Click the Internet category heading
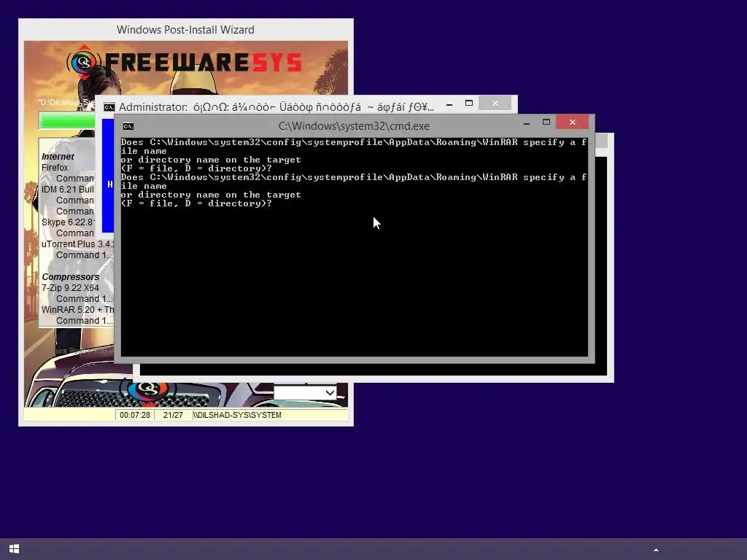The image size is (747, 560). tap(58, 157)
